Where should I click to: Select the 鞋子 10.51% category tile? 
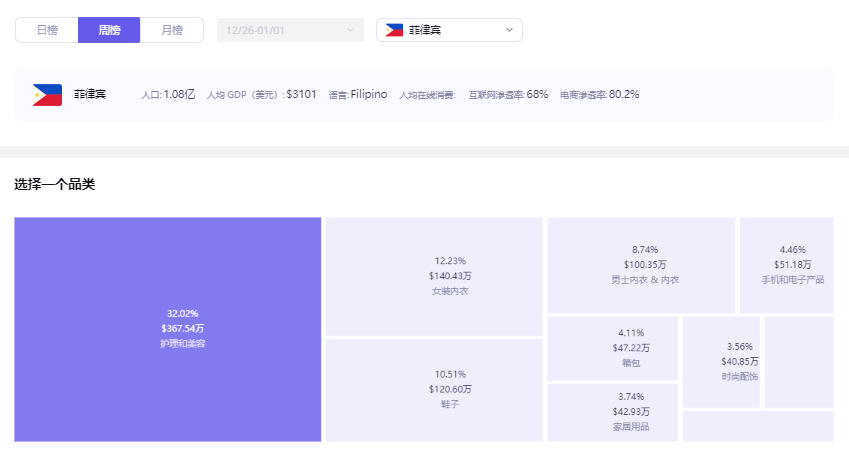(434, 390)
